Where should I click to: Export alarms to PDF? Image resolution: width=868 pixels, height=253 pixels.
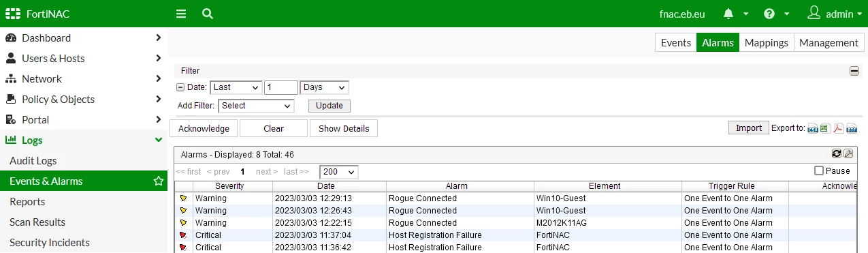839,128
